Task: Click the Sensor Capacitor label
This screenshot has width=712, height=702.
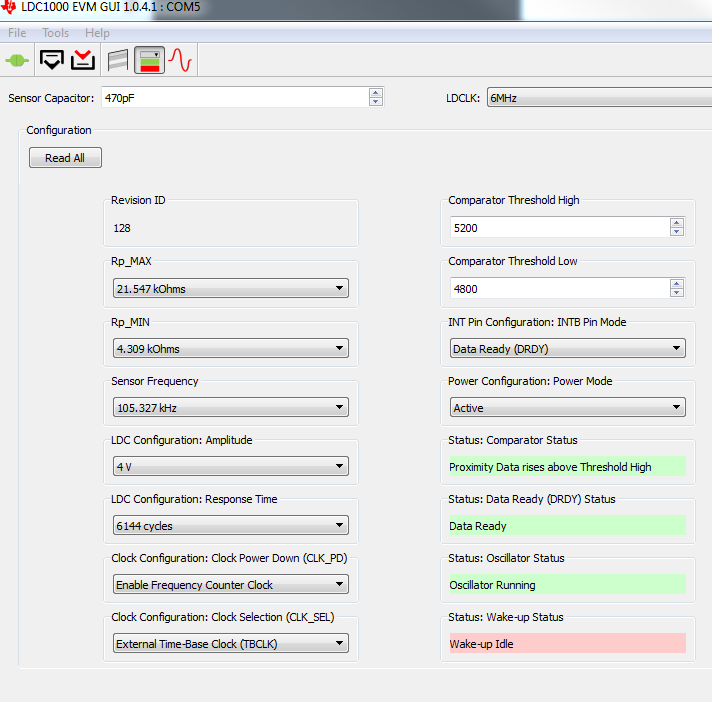Action: [x=51, y=98]
